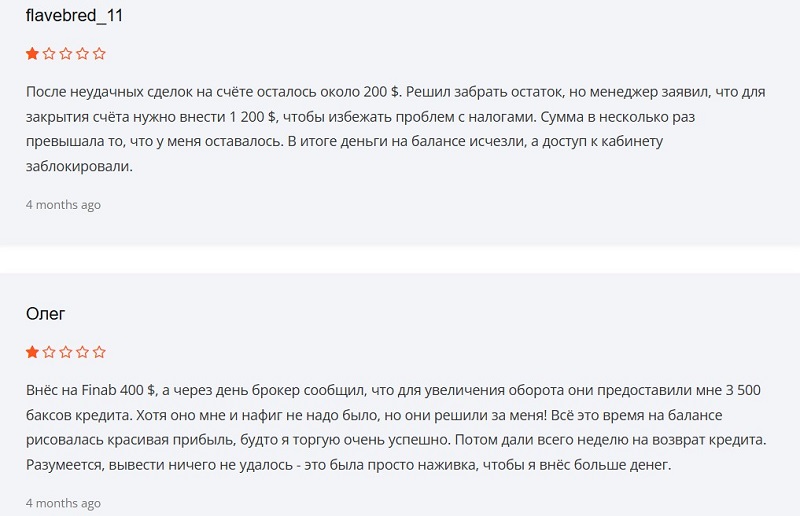Click the filled first star in flavebred_11's rating
Viewport: 800px width, 516px height.
[32, 54]
